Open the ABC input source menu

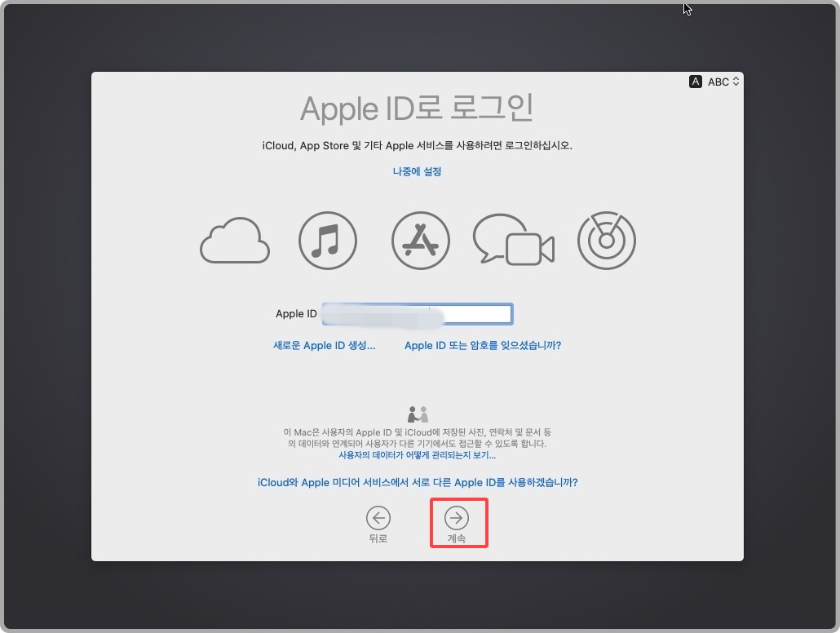point(723,82)
